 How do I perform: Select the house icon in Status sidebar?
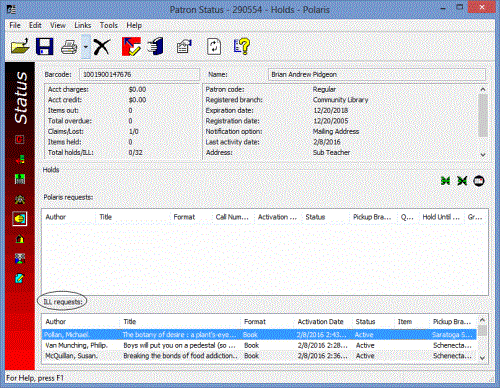click(20, 239)
